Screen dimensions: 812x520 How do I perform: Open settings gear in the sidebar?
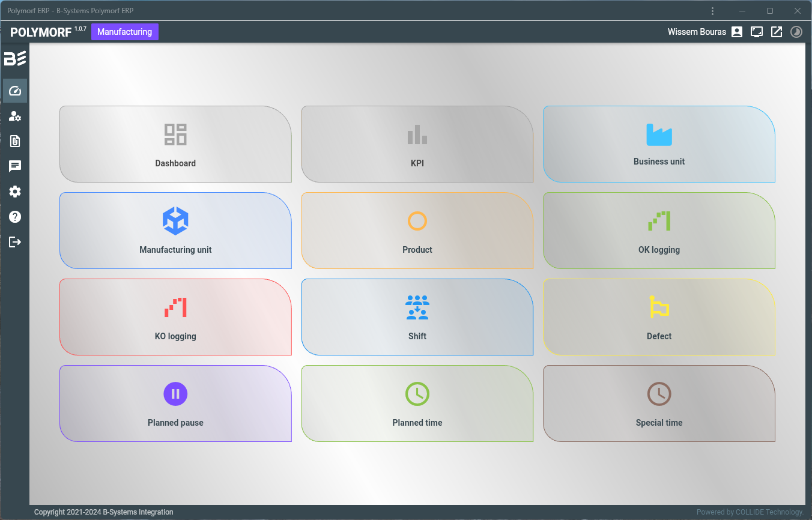[x=15, y=192]
